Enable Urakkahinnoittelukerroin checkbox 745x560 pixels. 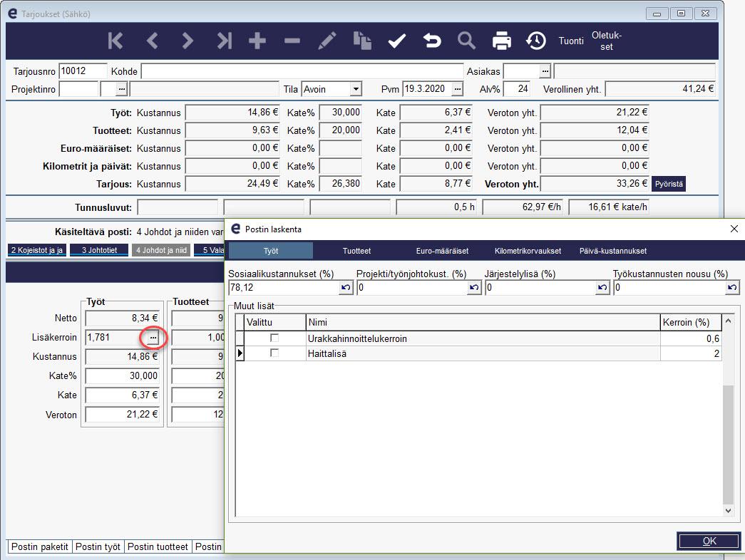274,338
